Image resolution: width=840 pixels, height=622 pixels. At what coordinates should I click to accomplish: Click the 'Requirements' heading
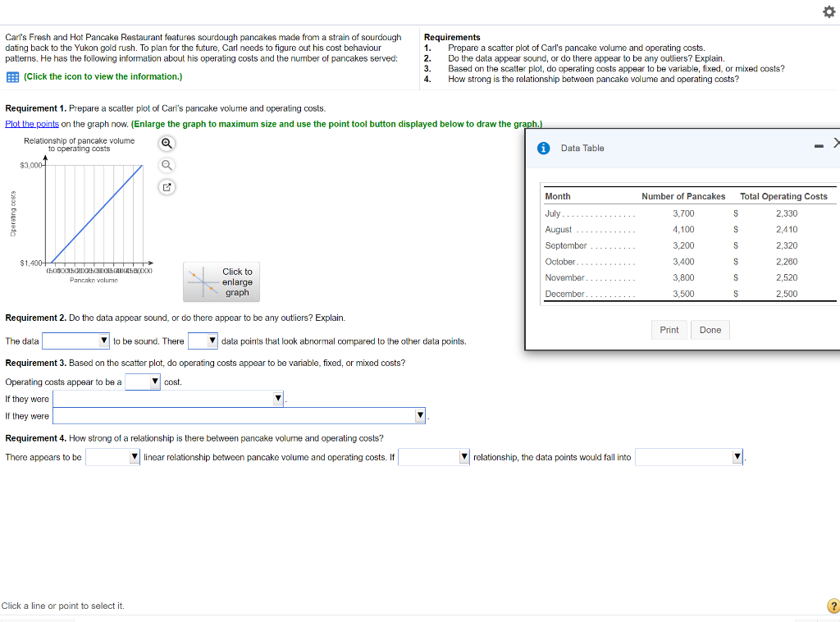point(452,37)
